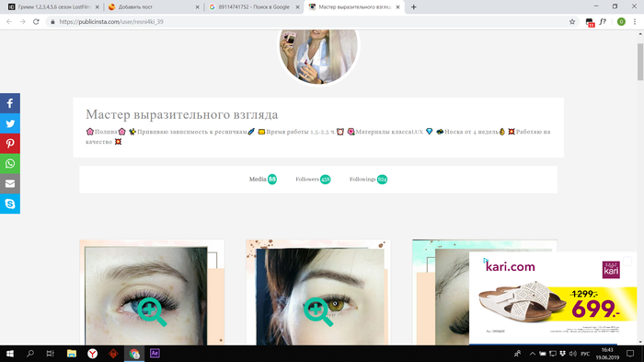
Task: Open the notification center
Action: tap(630, 354)
